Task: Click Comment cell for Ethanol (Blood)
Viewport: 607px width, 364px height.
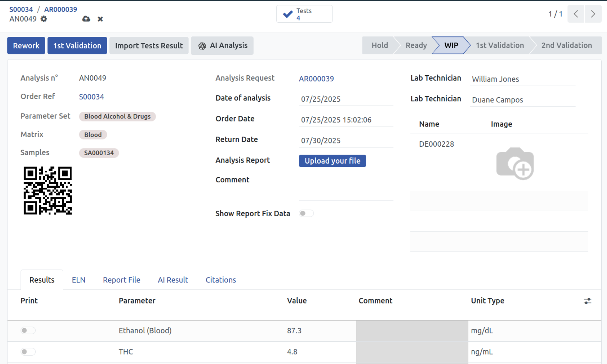Action: 412,331
